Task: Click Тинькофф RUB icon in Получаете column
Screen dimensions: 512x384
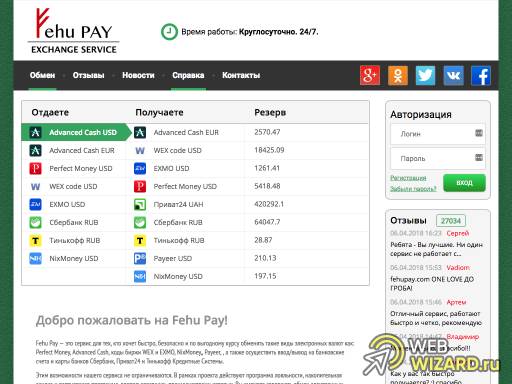Action: coord(140,240)
